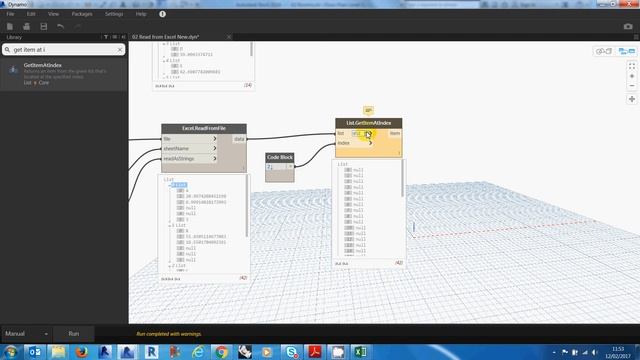Open Outlook from the taskbar
Viewport: 640px width, 360px height.
[35, 352]
